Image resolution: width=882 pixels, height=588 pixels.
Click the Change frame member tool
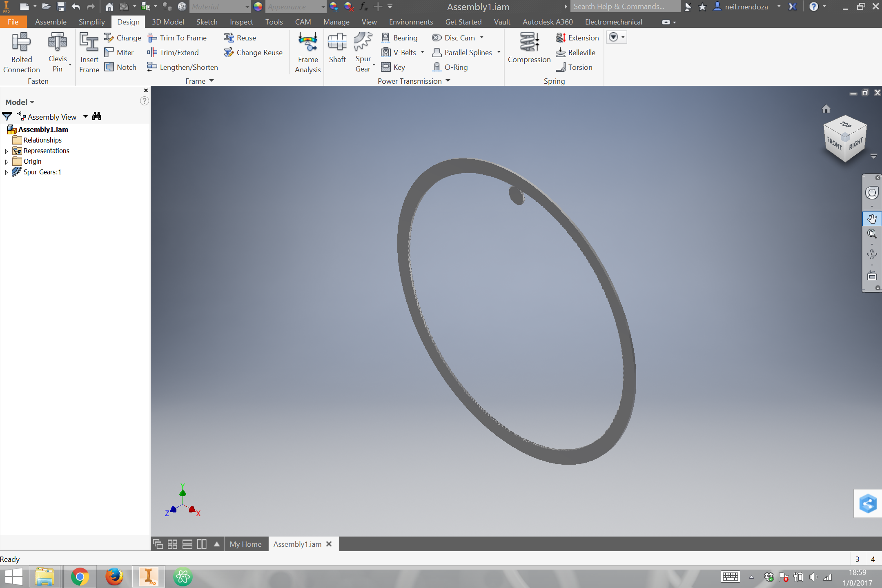coord(122,38)
